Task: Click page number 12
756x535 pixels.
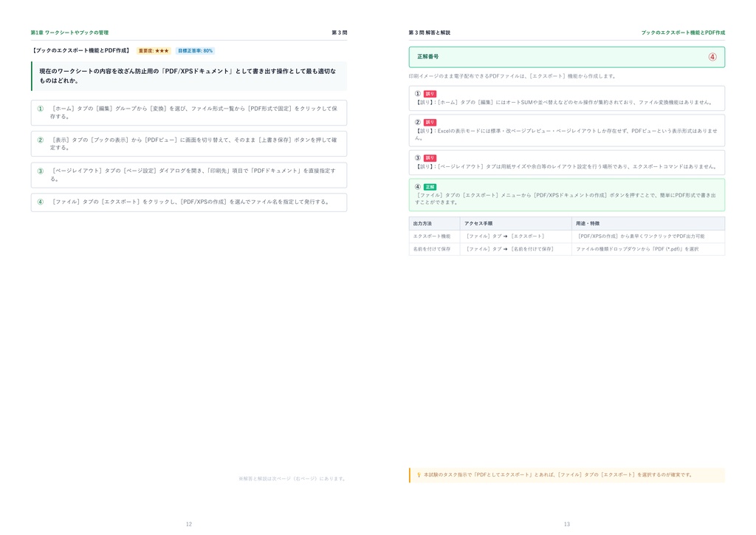Action: coord(189,524)
